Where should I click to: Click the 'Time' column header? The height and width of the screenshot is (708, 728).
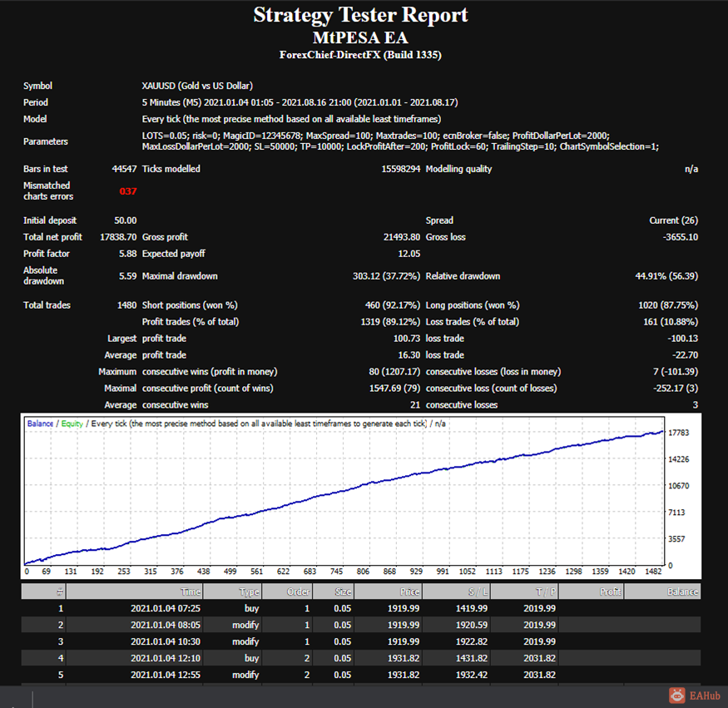pos(135,592)
